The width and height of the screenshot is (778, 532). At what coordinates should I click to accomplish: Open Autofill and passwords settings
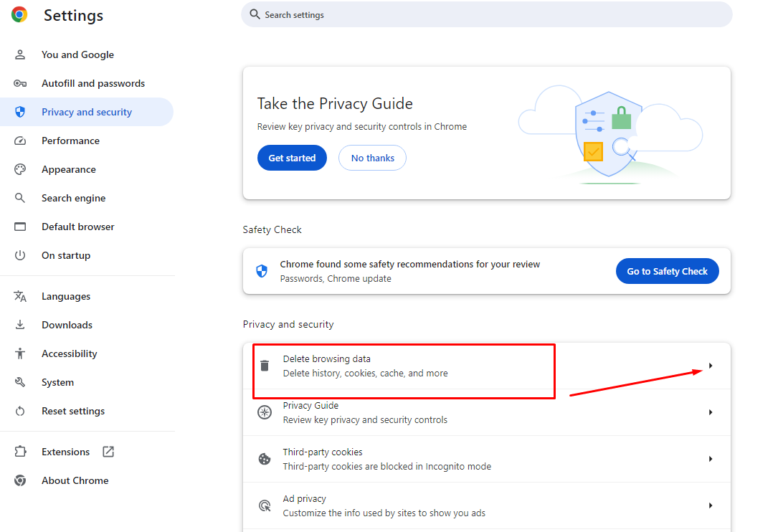click(86, 83)
